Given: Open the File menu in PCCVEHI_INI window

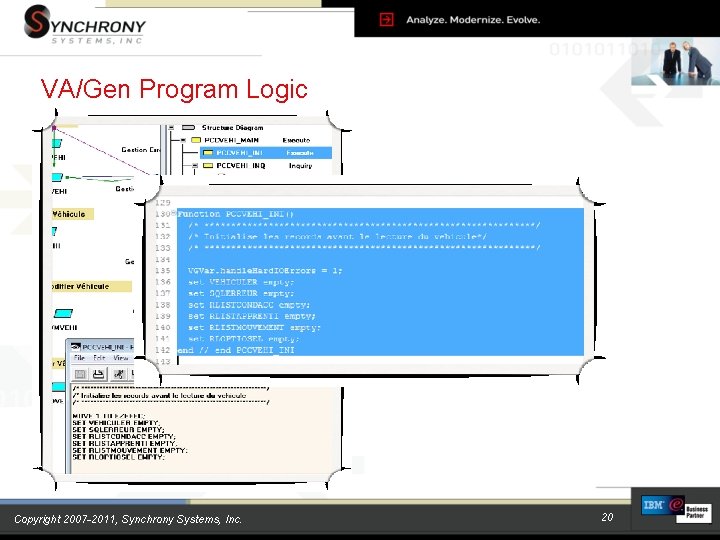Looking at the screenshot, I should [79, 358].
